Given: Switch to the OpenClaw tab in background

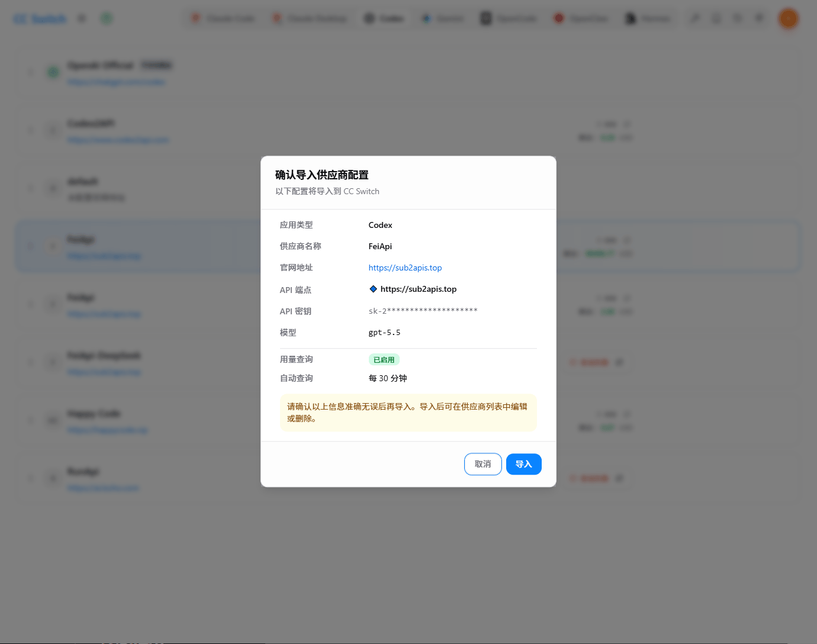Looking at the screenshot, I should pos(581,18).
